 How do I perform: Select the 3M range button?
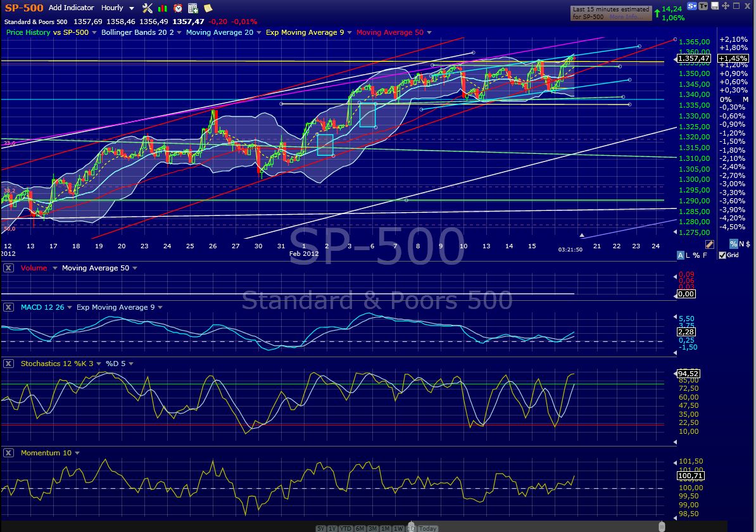tap(372, 529)
